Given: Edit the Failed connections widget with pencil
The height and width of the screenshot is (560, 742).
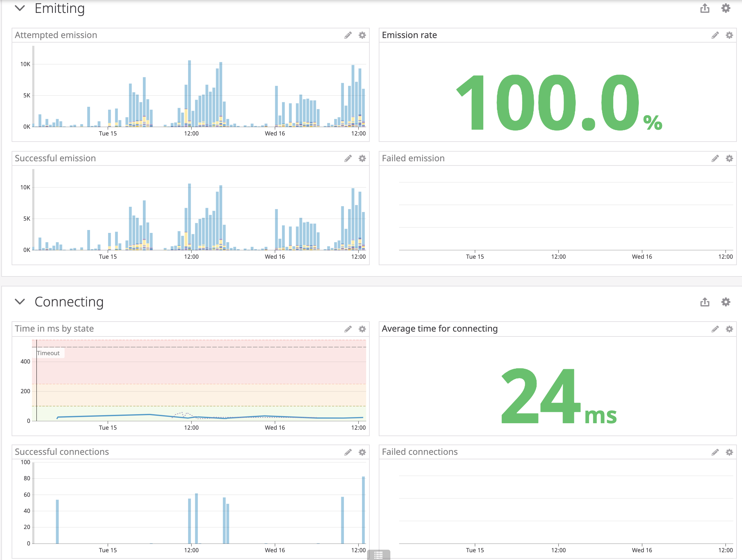Looking at the screenshot, I should (715, 452).
